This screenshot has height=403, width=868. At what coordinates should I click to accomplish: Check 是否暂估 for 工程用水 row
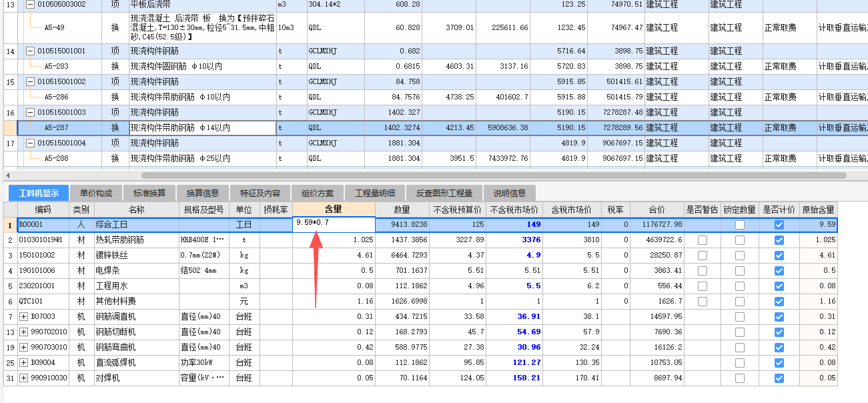[x=702, y=286]
